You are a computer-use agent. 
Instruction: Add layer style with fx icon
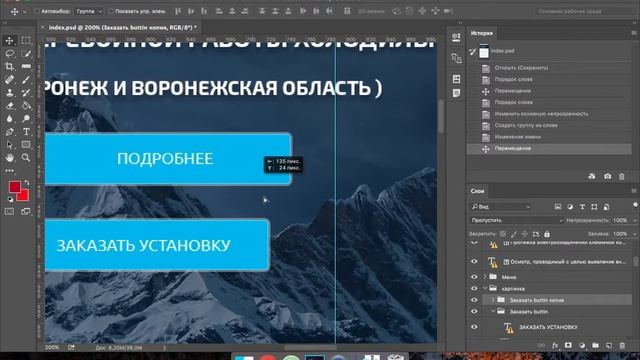click(x=555, y=345)
